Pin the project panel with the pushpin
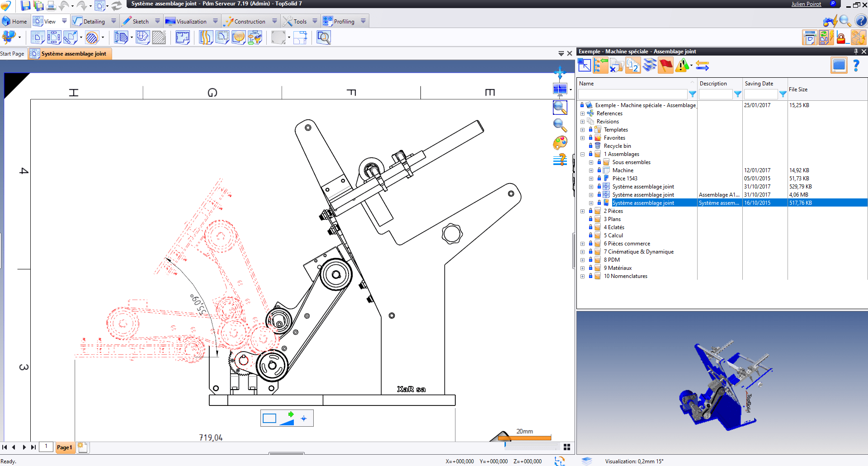The image size is (868, 466). 856,52
